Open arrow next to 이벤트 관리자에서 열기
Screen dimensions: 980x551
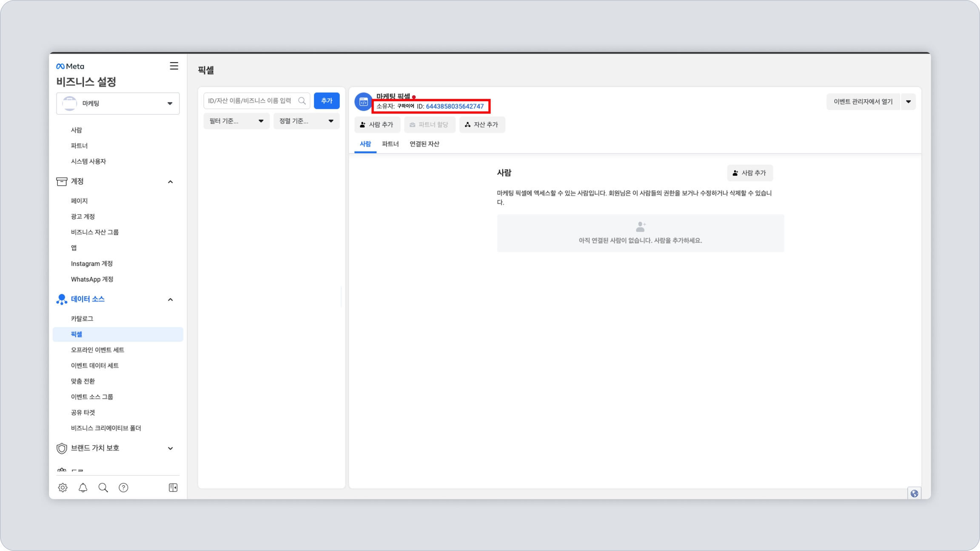pos(908,102)
